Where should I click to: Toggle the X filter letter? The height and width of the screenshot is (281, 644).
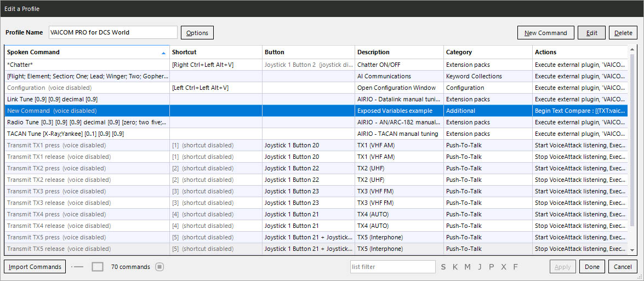point(504,267)
